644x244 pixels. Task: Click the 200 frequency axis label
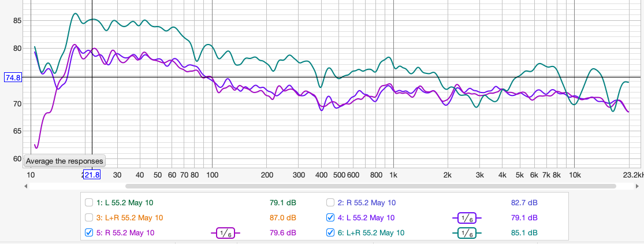267,175
